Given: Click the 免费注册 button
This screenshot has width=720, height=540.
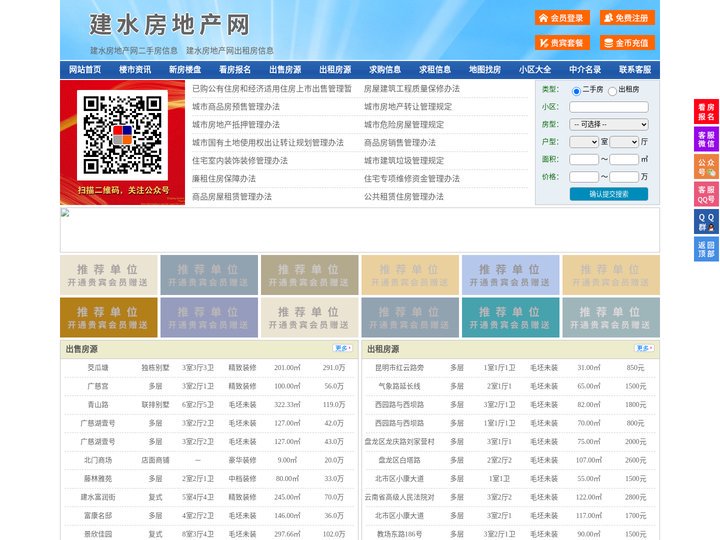Looking at the screenshot, I should coord(627,18).
